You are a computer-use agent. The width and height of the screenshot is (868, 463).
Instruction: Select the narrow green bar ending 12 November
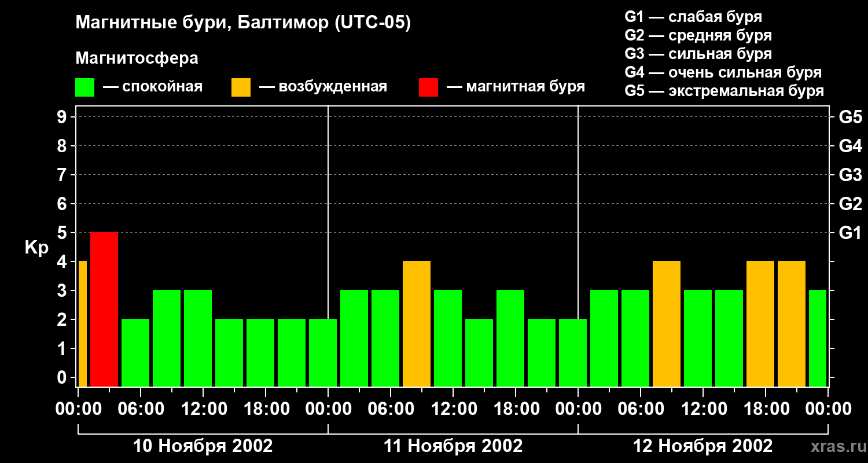818,339
